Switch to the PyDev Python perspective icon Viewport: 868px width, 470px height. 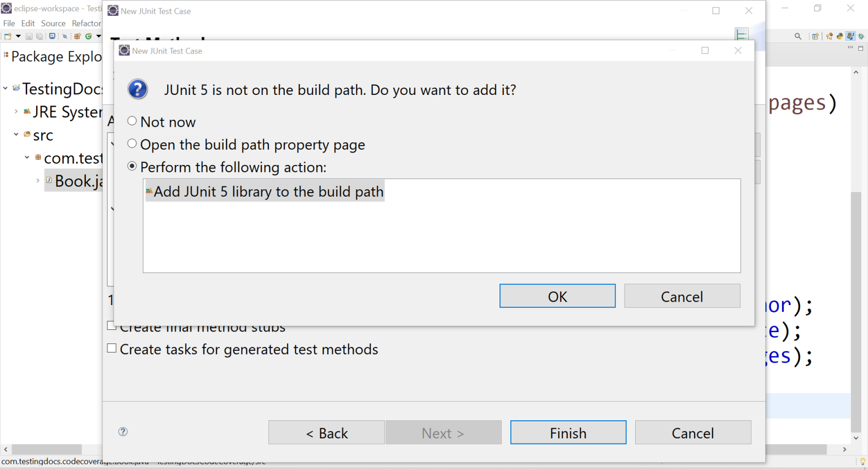(840, 36)
